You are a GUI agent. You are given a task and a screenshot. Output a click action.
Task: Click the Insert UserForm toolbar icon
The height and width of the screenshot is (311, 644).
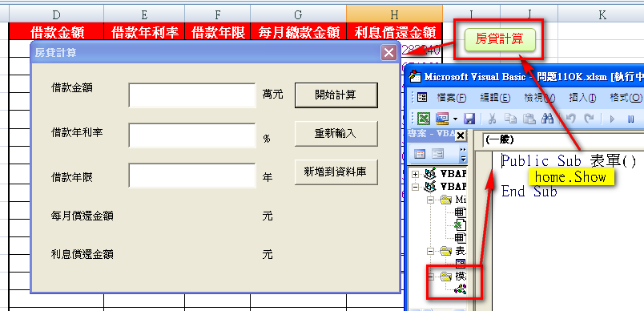click(442, 119)
